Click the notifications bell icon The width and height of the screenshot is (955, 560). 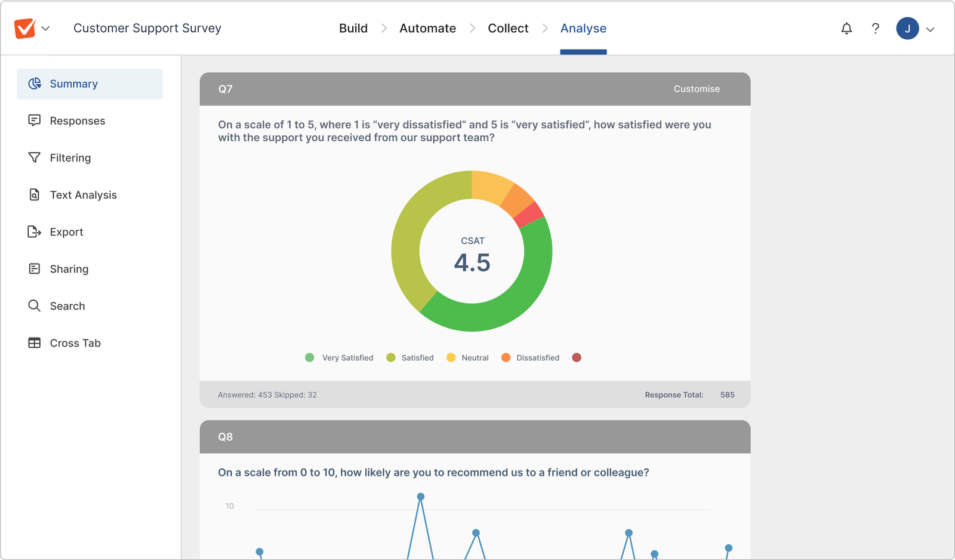tap(846, 28)
